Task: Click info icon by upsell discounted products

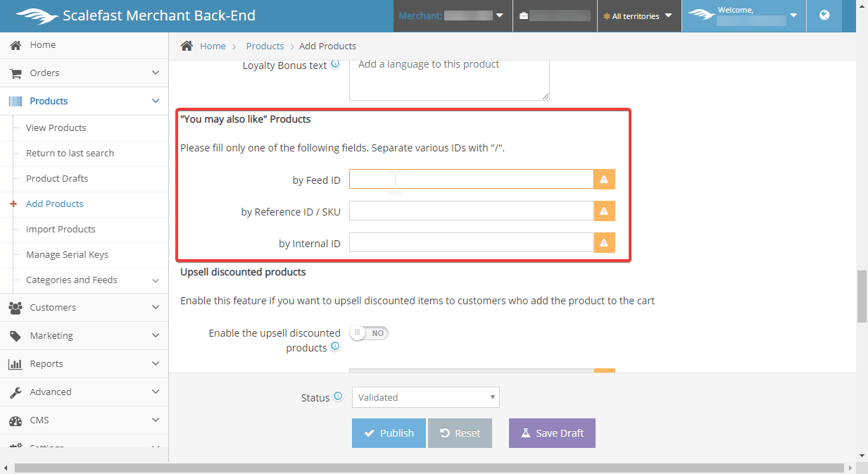Action: [335, 347]
